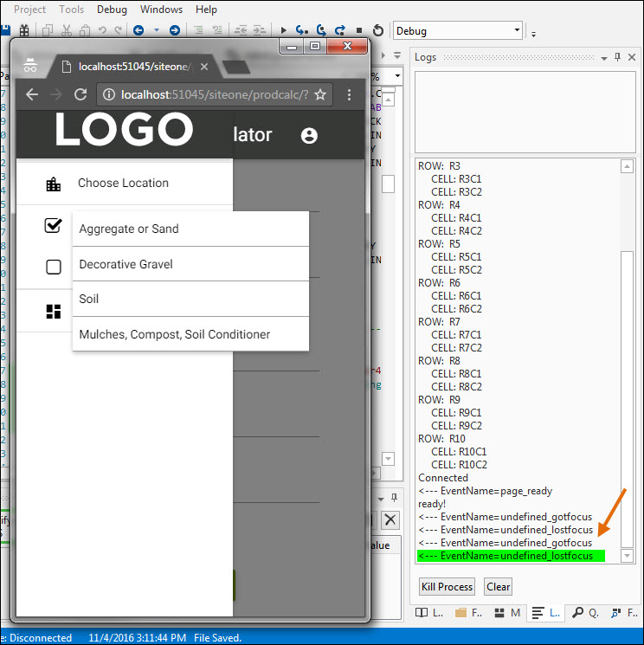Click the Kill Process button
This screenshot has height=645, width=644.
click(x=447, y=587)
